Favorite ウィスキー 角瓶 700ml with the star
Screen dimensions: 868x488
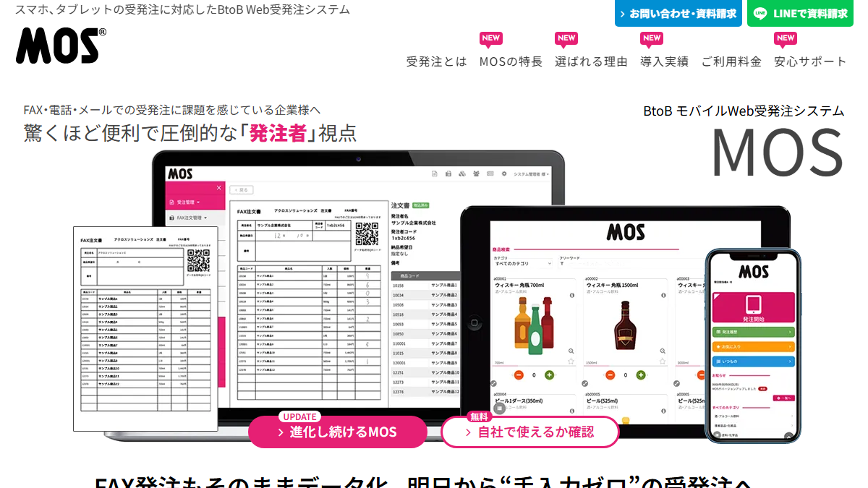point(571,361)
